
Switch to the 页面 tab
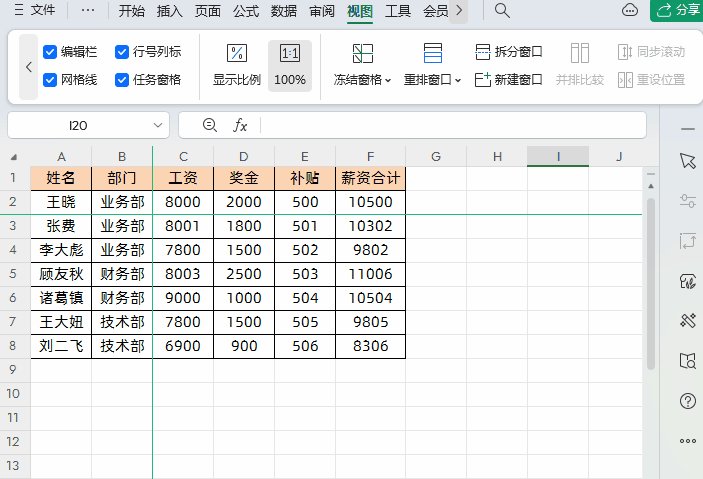[208, 11]
